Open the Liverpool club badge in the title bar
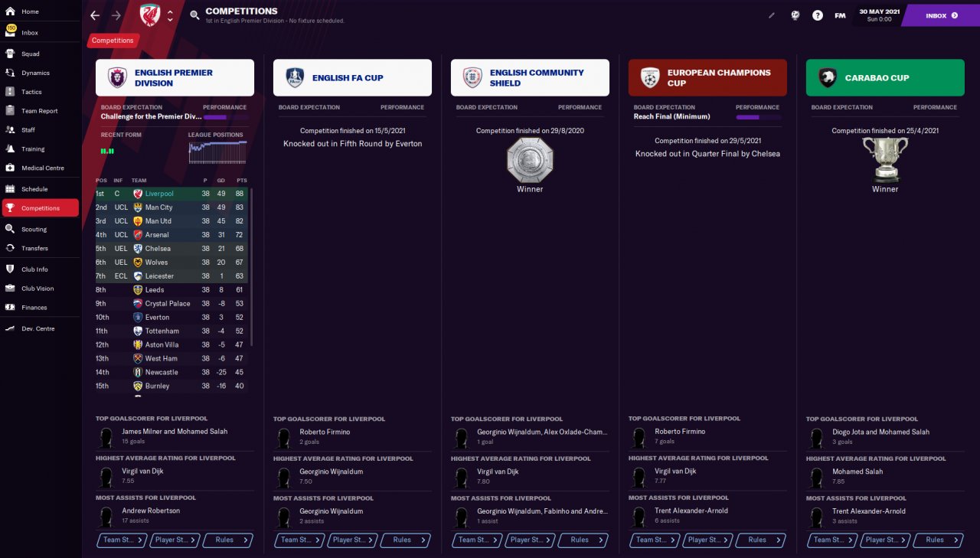The image size is (980, 558). (x=150, y=15)
